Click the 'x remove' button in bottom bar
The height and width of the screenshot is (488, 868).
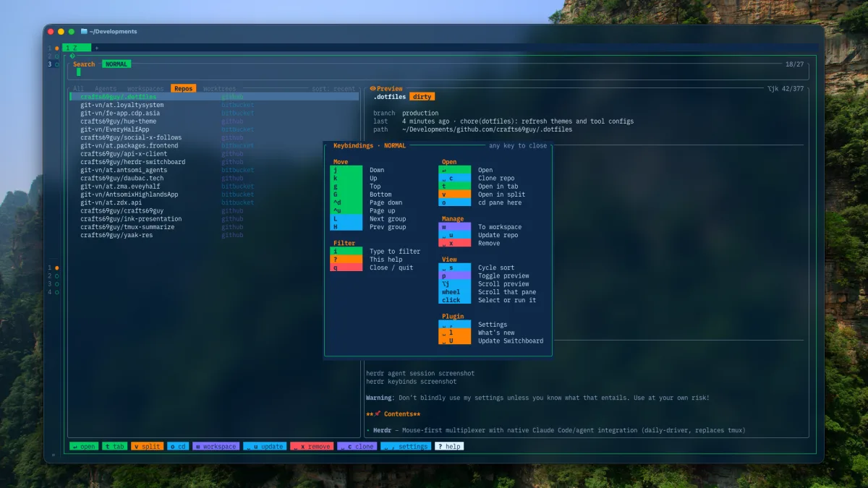pyautogui.click(x=312, y=447)
